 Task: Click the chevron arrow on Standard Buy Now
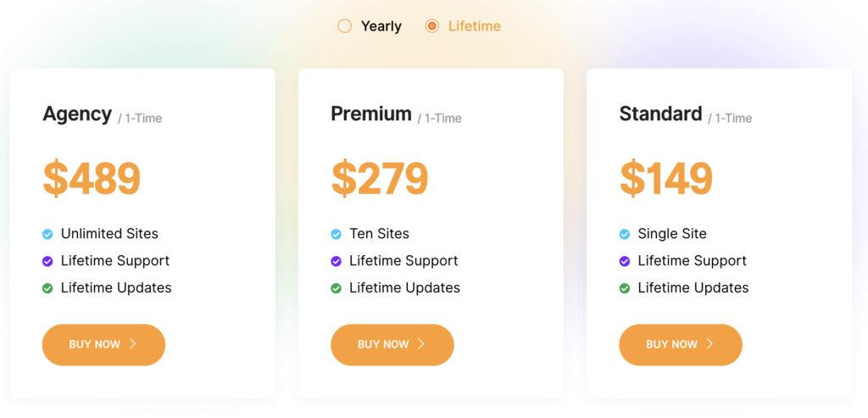709,344
